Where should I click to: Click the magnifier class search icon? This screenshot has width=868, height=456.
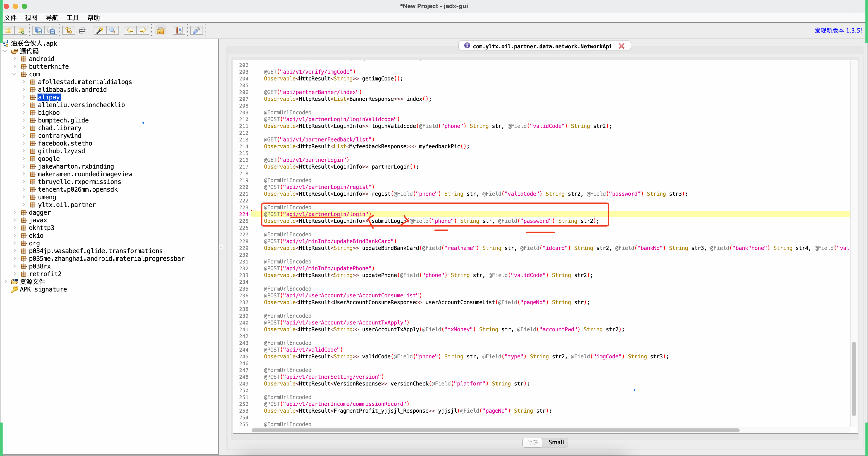tap(113, 31)
